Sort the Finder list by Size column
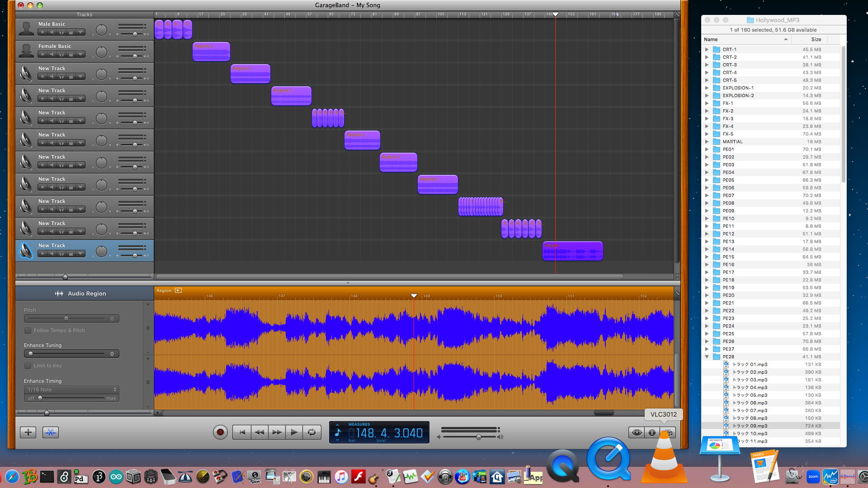 pyautogui.click(x=816, y=39)
